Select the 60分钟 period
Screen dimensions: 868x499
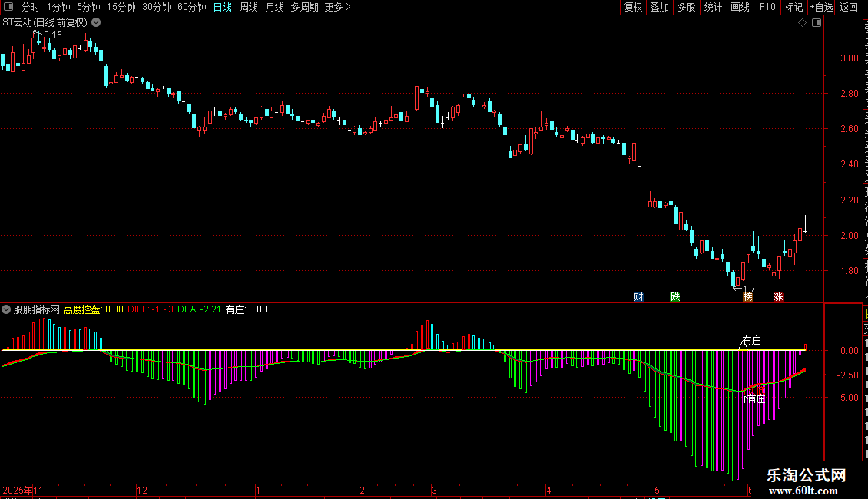(192, 7)
